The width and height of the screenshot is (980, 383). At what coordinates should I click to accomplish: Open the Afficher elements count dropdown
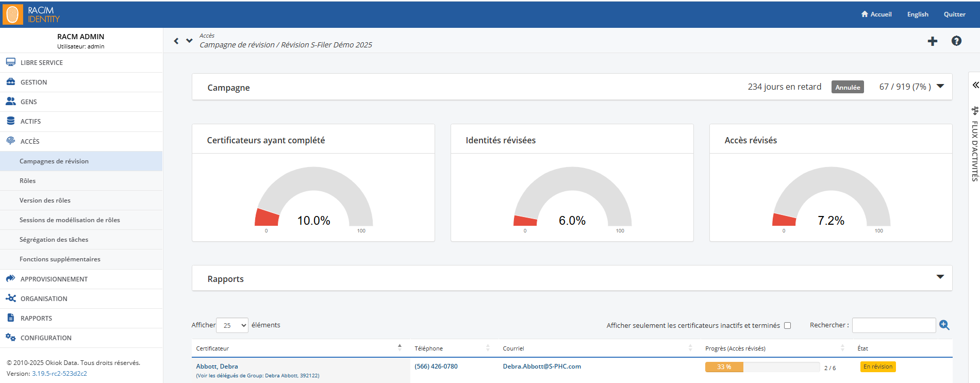(x=232, y=326)
